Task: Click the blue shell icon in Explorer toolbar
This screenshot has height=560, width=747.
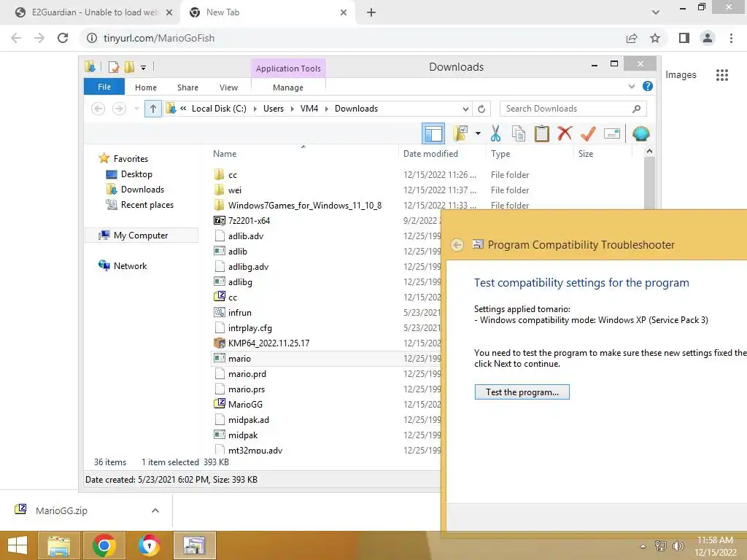Action: pos(640,134)
